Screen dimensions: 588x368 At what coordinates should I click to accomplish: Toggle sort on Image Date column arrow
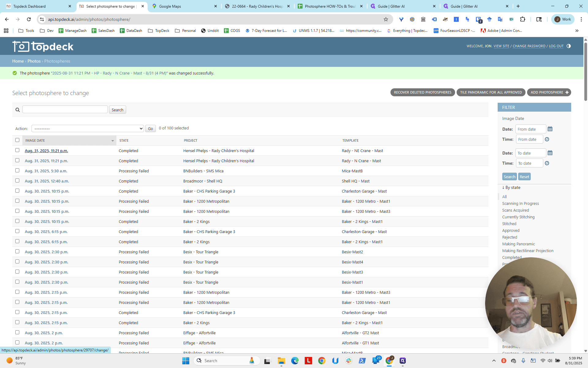(x=112, y=141)
